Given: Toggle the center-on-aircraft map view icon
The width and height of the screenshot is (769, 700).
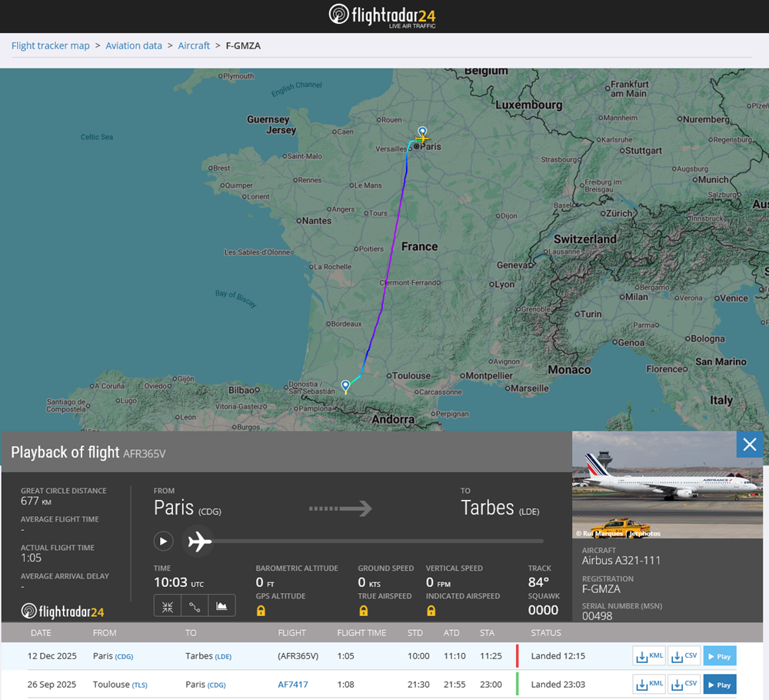Looking at the screenshot, I should coord(167,606).
